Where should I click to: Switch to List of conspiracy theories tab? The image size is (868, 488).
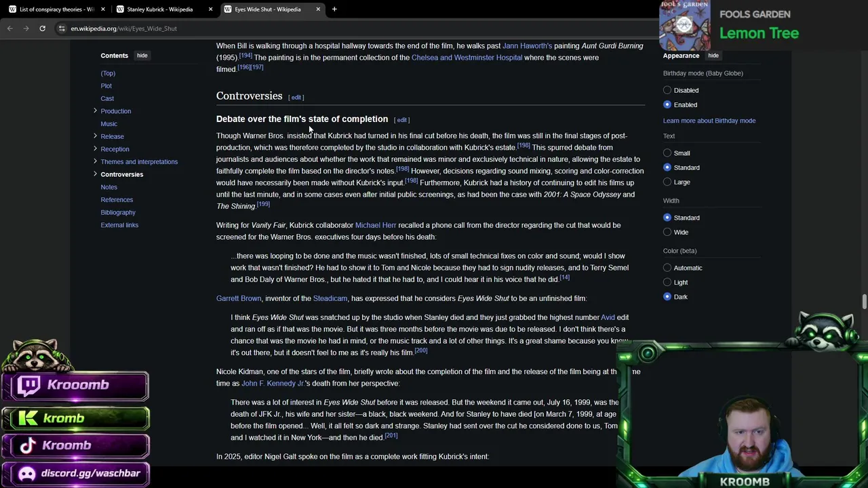pyautogui.click(x=57, y=9)
